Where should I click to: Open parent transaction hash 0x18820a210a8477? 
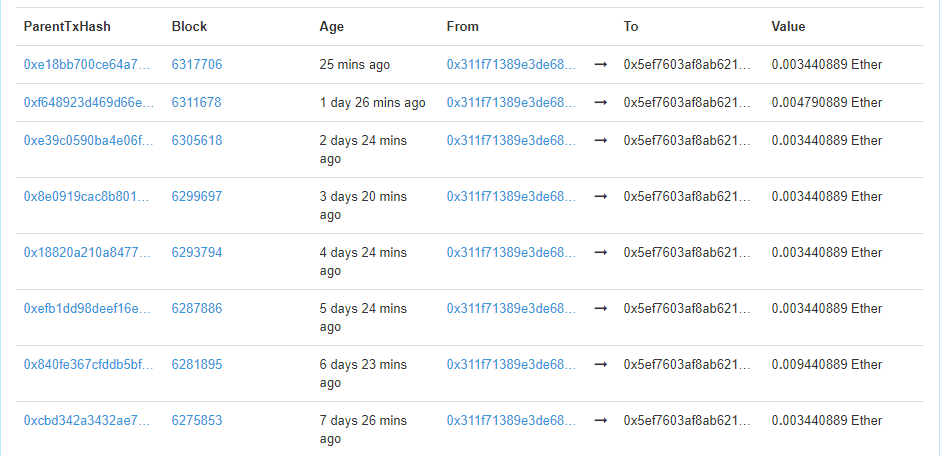(x=88, y=253)
